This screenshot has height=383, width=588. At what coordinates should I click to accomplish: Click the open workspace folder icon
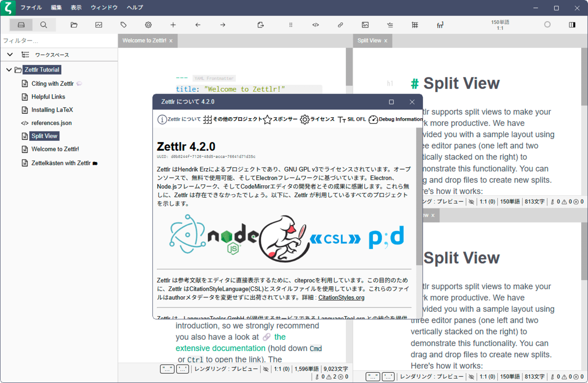(x=74, y=25)
